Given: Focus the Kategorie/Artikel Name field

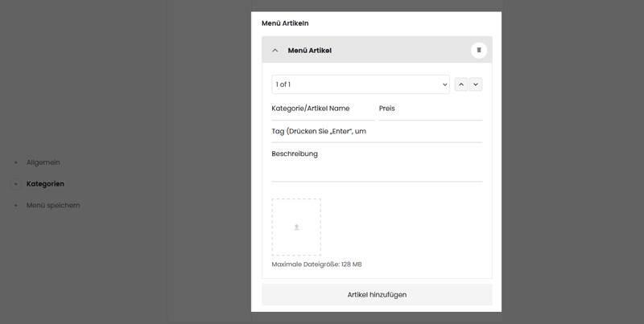Looking at the screenshot, I should pos(324,109).
